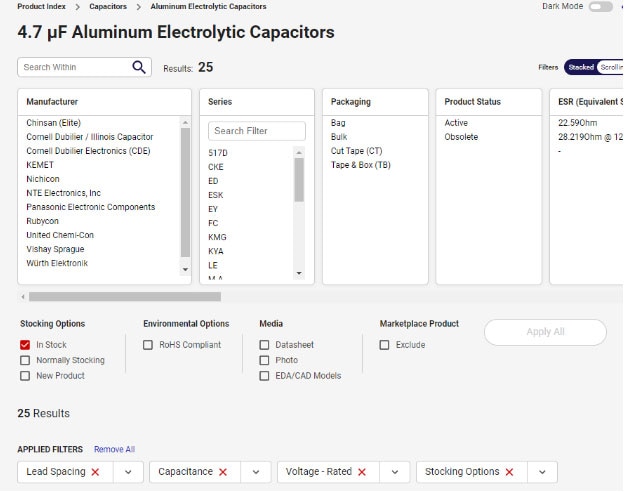This screenshot has width=625, height=492.
Task: Remove the Lead Spacing filter via red X
Action: [96, 472]
